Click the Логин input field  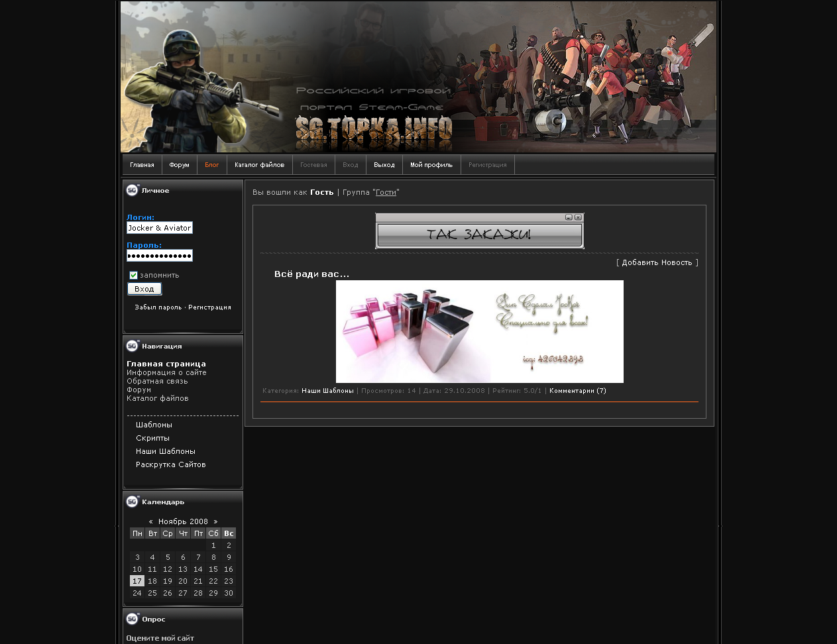click(x=160, y=228)
